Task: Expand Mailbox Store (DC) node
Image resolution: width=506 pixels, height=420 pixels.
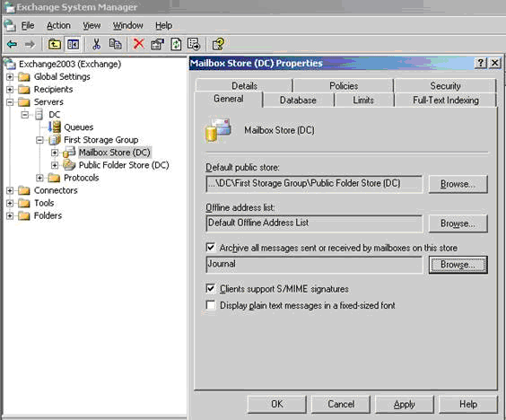Action: coord(55,153)
